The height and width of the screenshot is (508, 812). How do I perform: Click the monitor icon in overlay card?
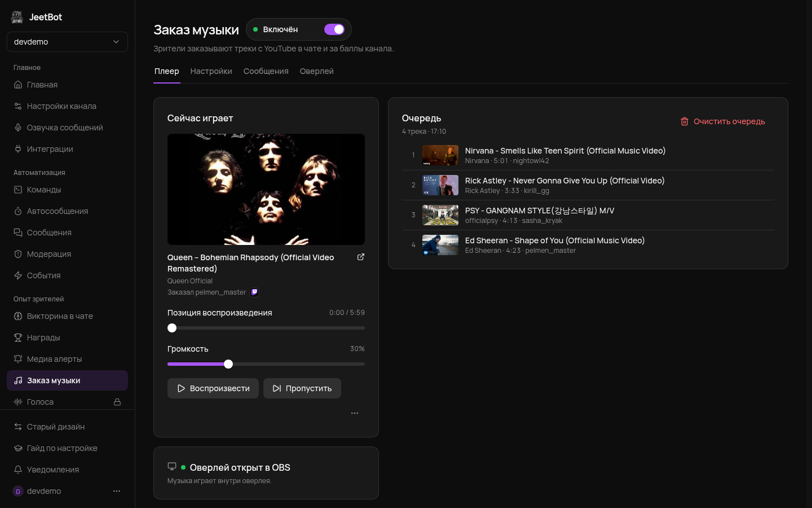pyautogui.click(x=172, y=467)
